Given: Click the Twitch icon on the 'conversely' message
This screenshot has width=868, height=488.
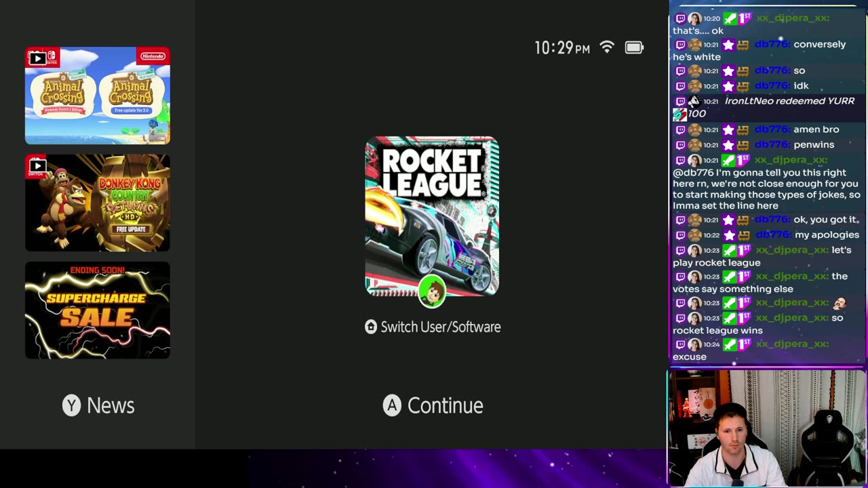Looking at the screenshot, I should (680, 45).
